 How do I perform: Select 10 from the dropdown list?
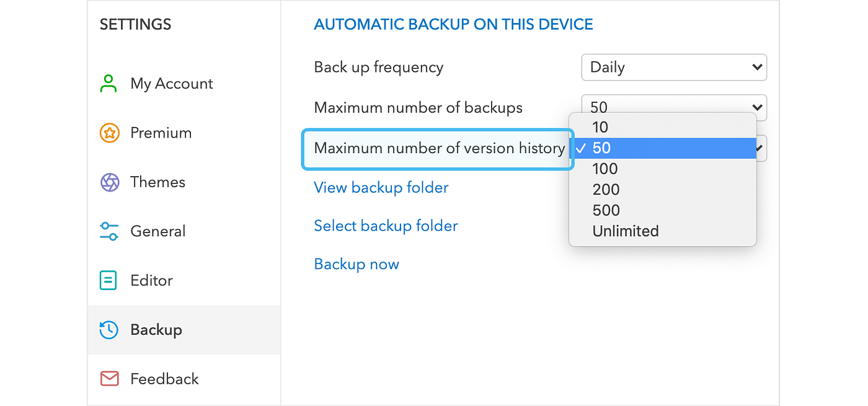pyautogui.click(x=600, y=128)
